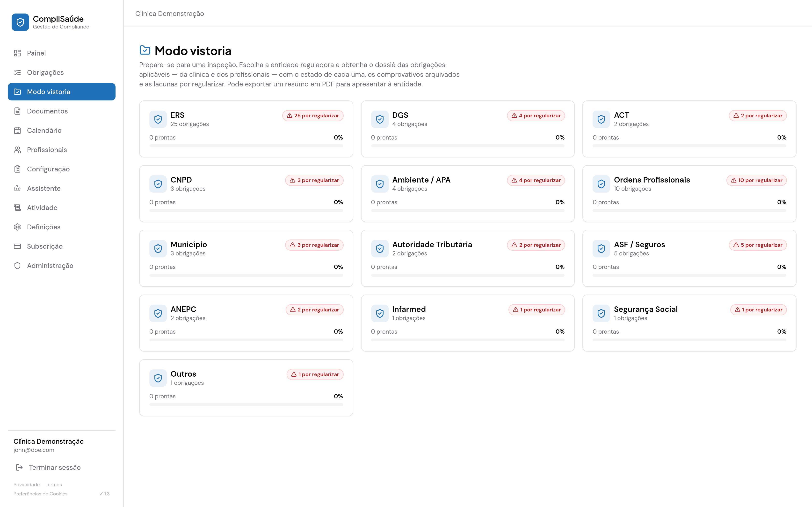Click the ERS card shield icon
Screen dimensions: 812x507
click(158, 119)
